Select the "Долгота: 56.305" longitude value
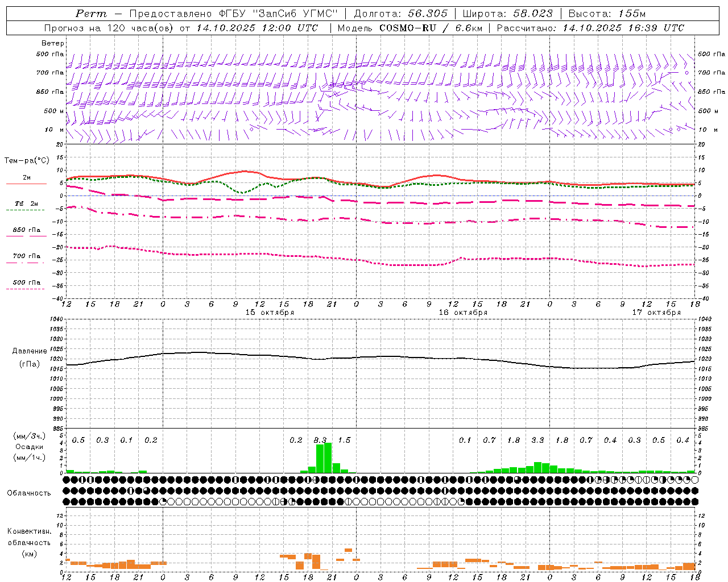728x582 pixels. (401, 14)
